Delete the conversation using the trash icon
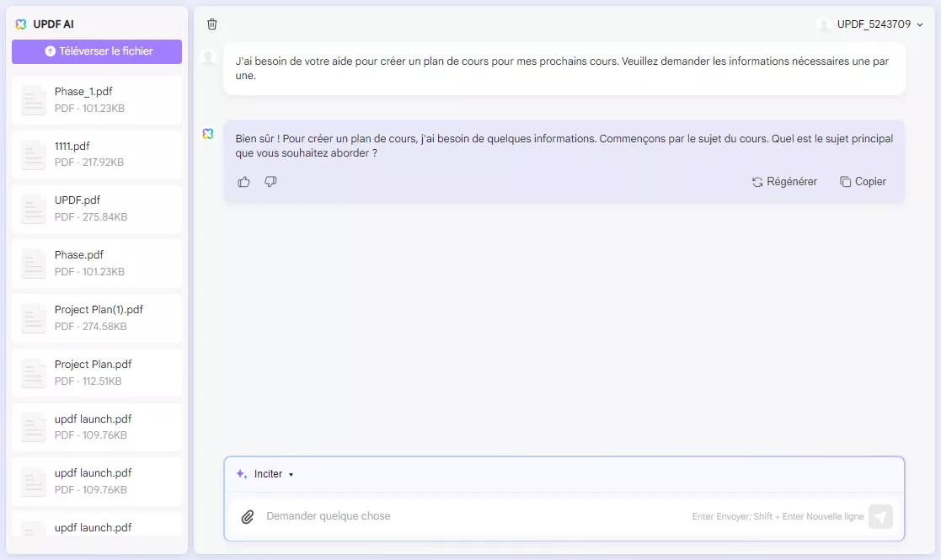This screenshot has width=941, height=560. pos(211,24)
